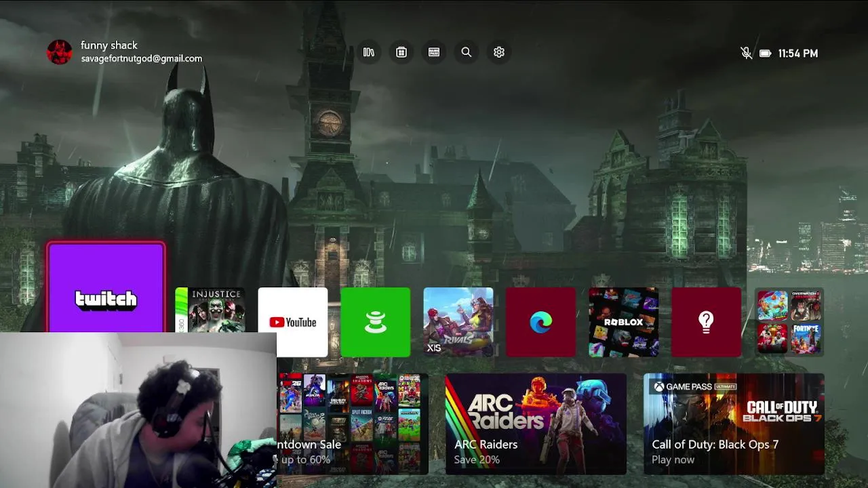This screenshot has width=868, height=488.
Task: Open My games and apps library icon
Action: click(x=369, y=52)
